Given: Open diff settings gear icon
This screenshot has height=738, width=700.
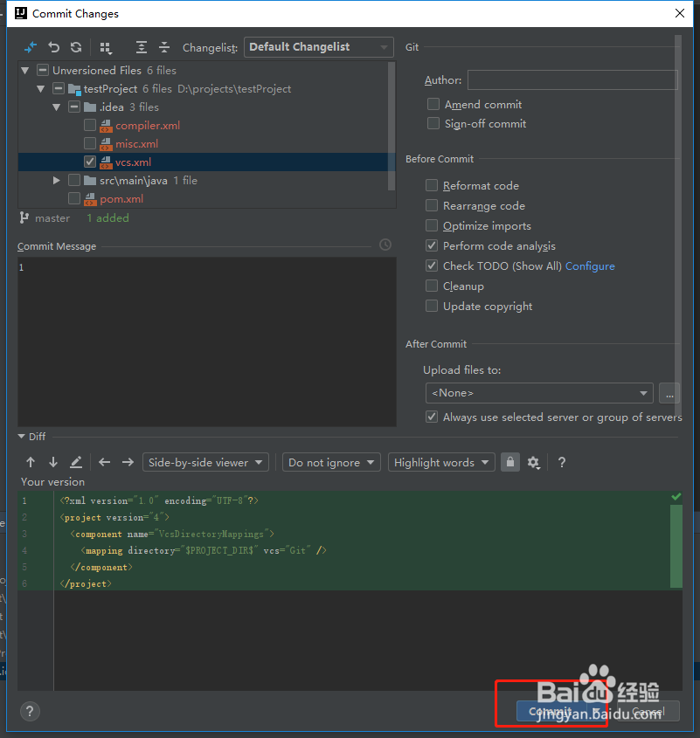Looking at the screenshot, I should click(533, 463).
